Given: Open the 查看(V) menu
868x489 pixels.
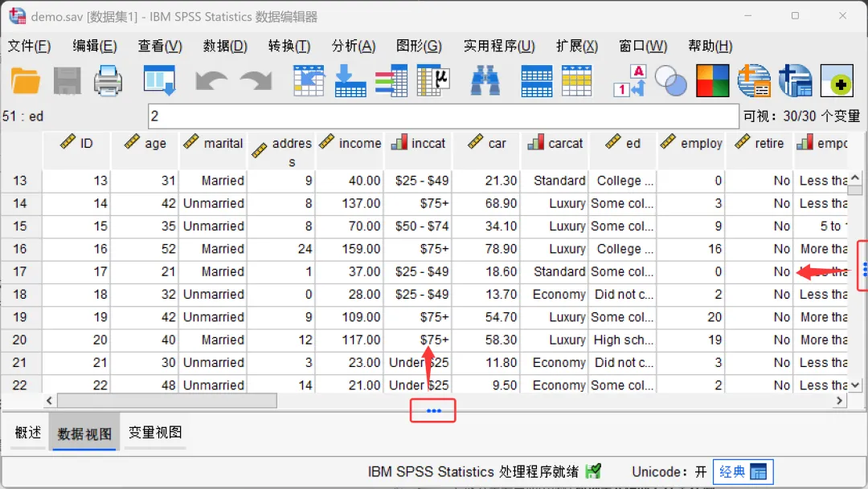Looking at the screenshot, I should click(160, 46).
